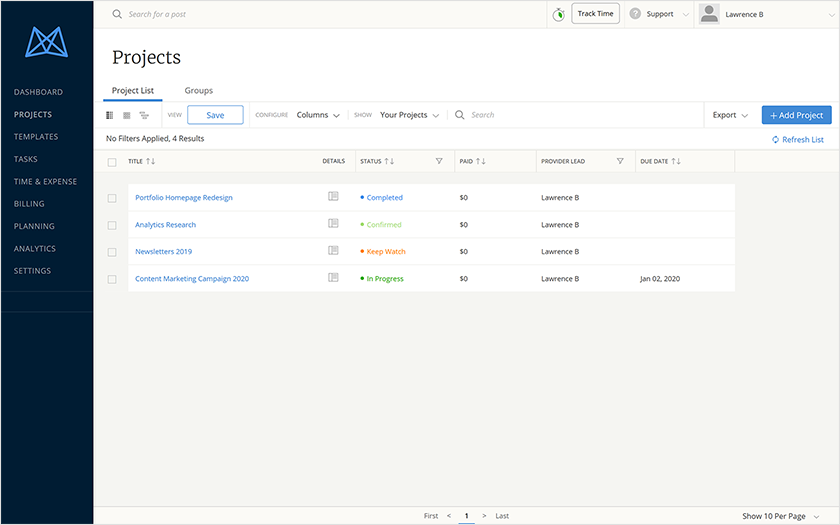Select page 1 in pagination
The width and height of the screenshot is (840, 525).
(467, 516)
